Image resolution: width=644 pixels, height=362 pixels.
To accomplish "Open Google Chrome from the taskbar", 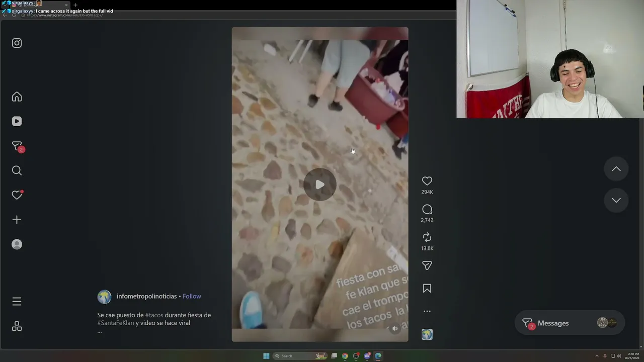I will pos(345,356).
